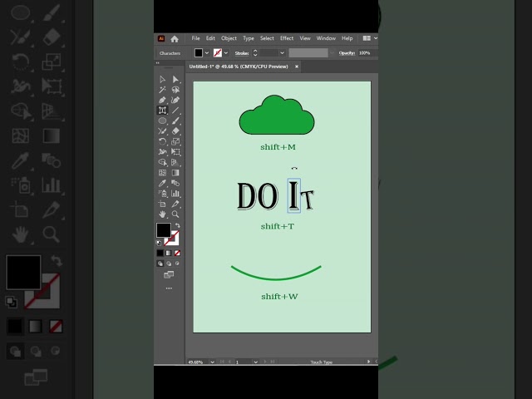This screenshot has width=532, height=399.
Task: Select the Hand tool
Action: (162, 214)
